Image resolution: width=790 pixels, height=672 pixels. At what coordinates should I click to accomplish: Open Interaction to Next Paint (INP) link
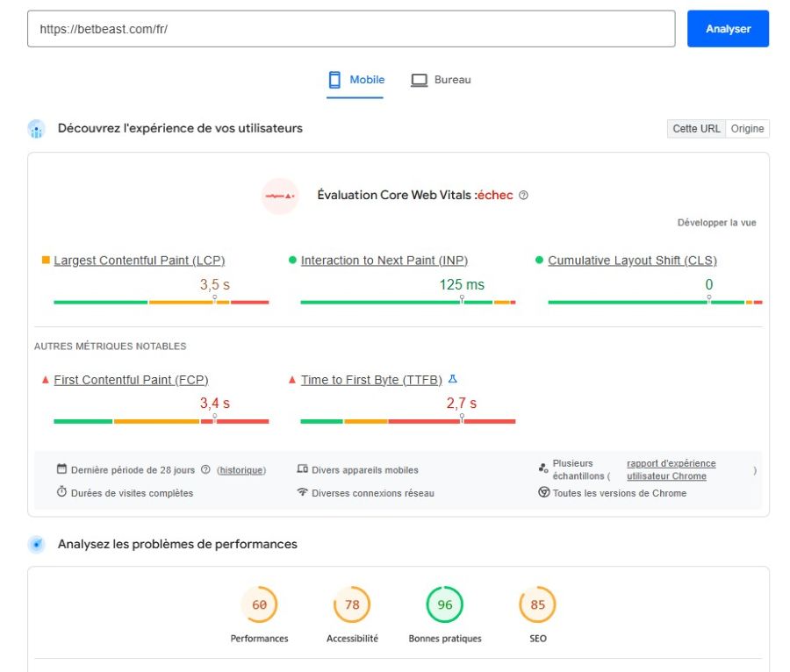[384, 261]
